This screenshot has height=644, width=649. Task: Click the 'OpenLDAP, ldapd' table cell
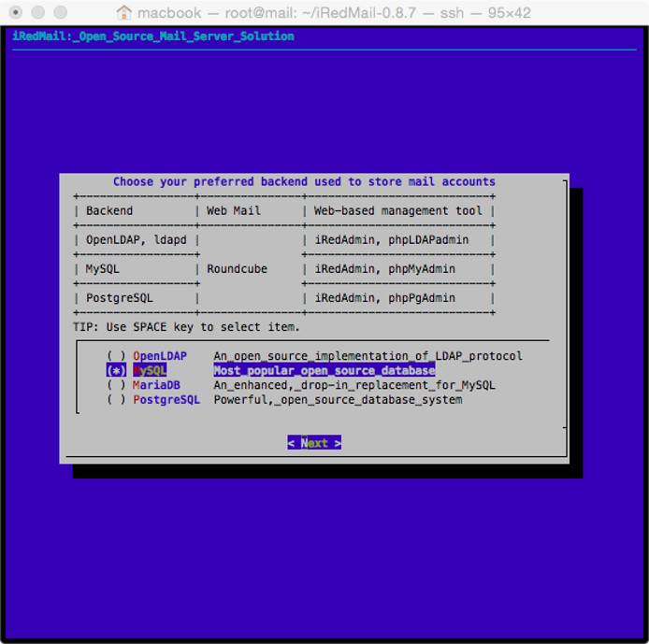point(137,239)
